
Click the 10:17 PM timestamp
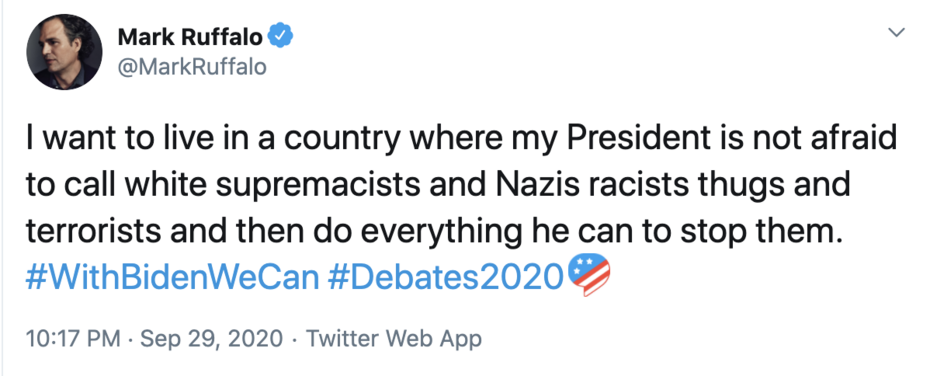pyautogui.click(x=72, y=339)
